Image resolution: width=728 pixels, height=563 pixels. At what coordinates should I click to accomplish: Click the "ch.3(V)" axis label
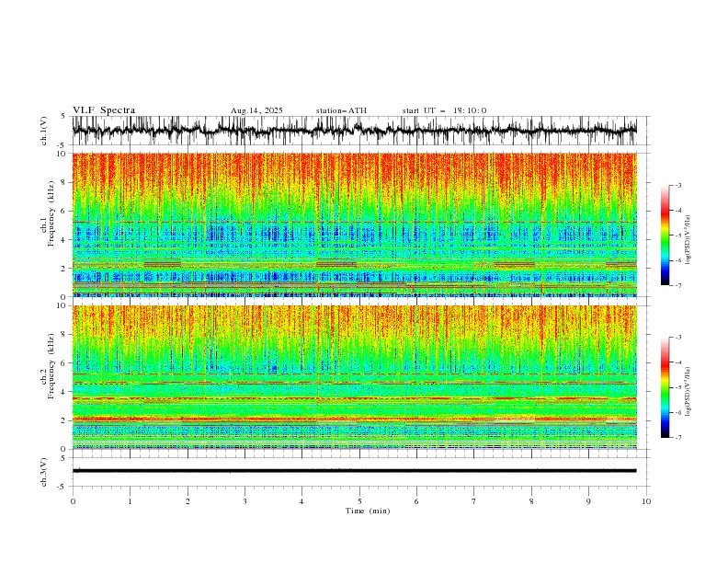tap(44, 472)
